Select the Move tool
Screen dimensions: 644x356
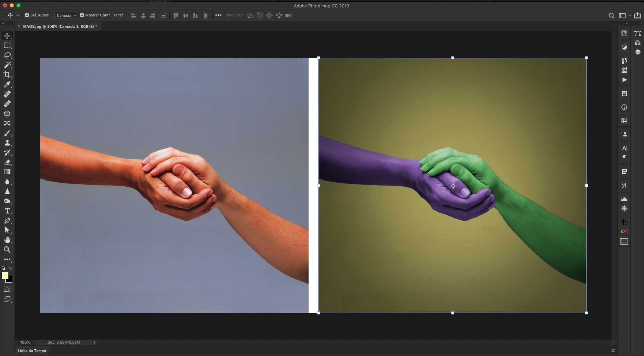pyautogui.click(x=7, y=36)
